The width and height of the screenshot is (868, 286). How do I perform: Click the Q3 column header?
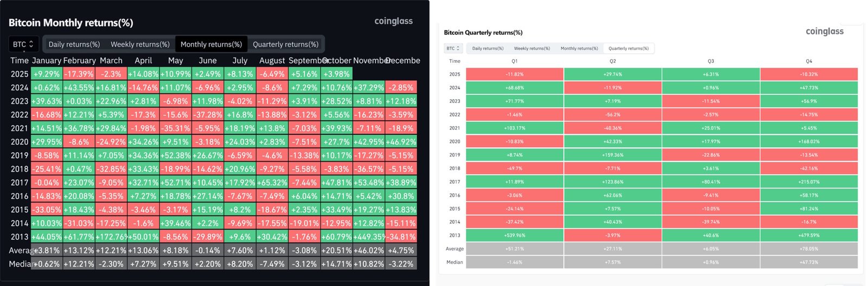711,61
